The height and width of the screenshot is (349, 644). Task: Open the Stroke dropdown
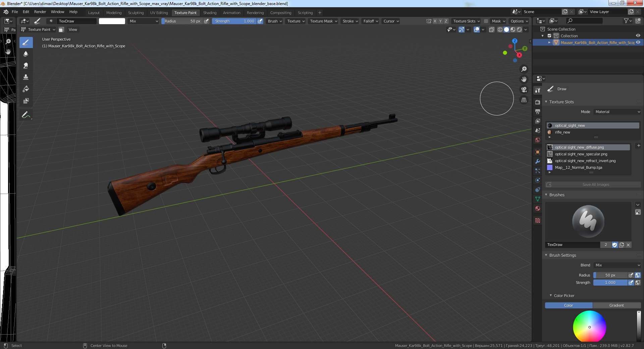coord(350,21)
